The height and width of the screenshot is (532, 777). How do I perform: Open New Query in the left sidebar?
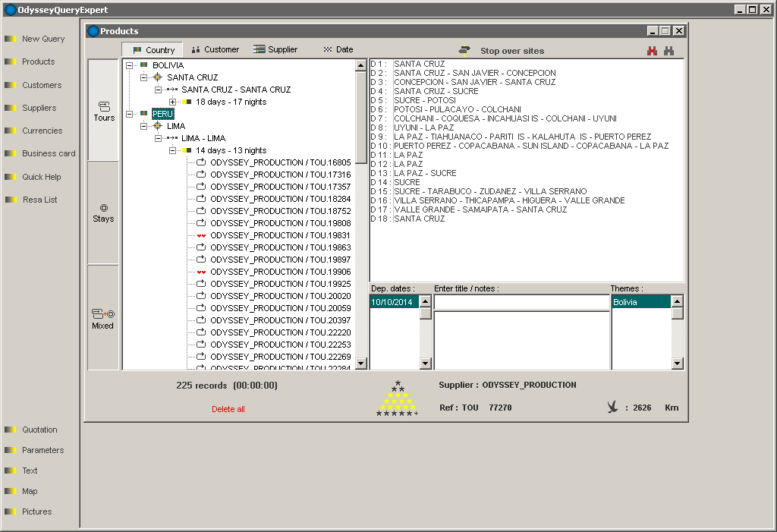(x=42, y=39)
